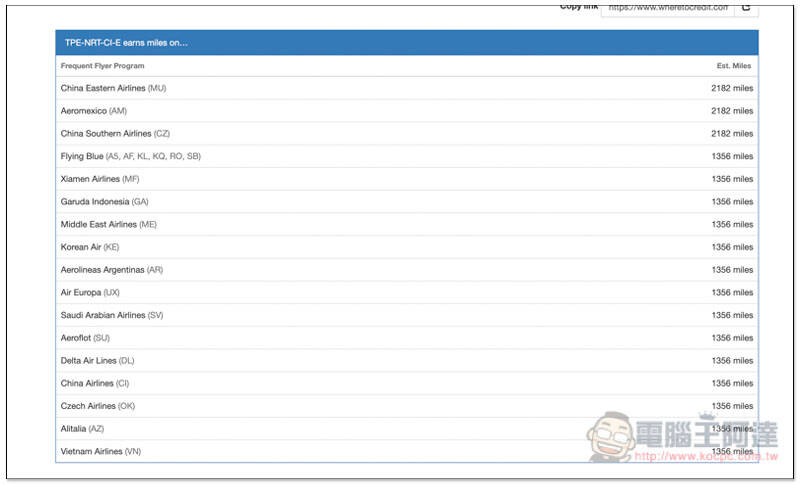Screen dimensions: 800x485
Task: Select the Flying Blue program row
Action: (x=407, y=156)
